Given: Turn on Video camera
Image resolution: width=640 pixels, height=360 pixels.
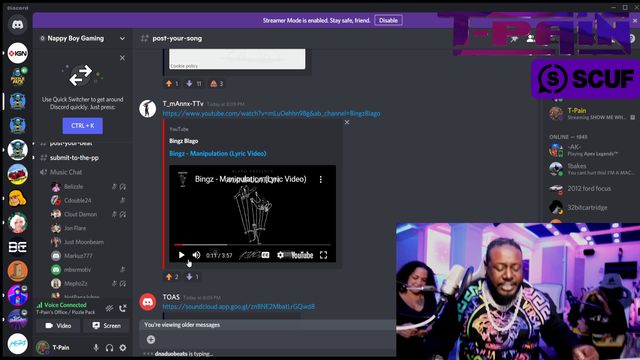Looking at the screenshot, I should (x=58, y=326).
